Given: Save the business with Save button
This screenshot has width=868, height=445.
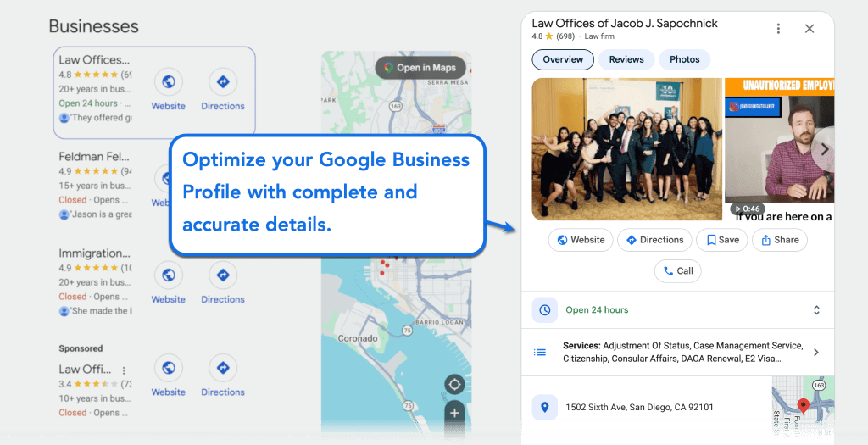Looking at the screenshot, I should point(722,240).
